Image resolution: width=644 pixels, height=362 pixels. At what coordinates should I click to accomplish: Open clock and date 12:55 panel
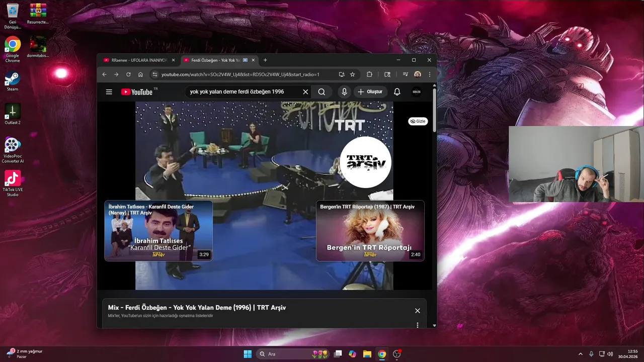click(x=628, y=354)
